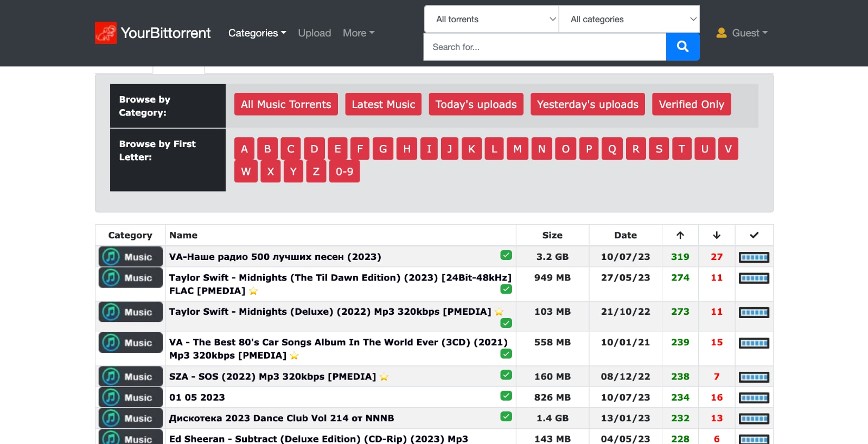Screen dimensions: 868x444
Task: Expand the Categories menu
Action: coord(257,33)
